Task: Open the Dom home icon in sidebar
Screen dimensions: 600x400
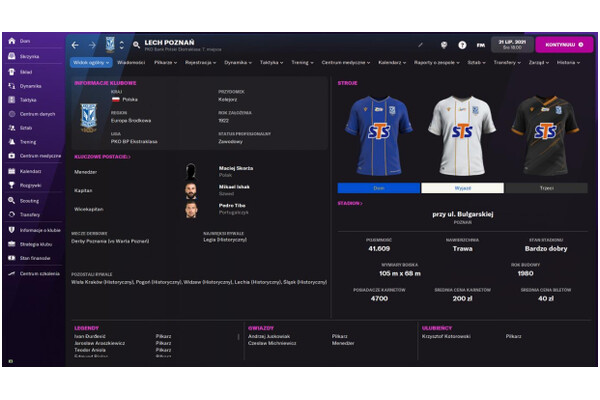Action: click(11, 41)
